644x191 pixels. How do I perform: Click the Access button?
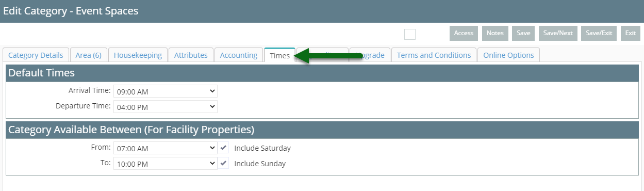point(464,33)
